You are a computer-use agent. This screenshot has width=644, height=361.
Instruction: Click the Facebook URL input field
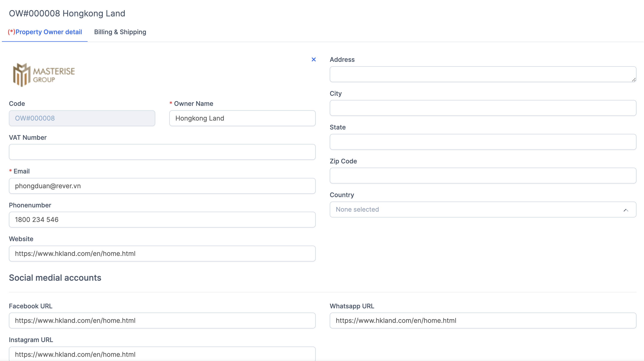[162, 320]
